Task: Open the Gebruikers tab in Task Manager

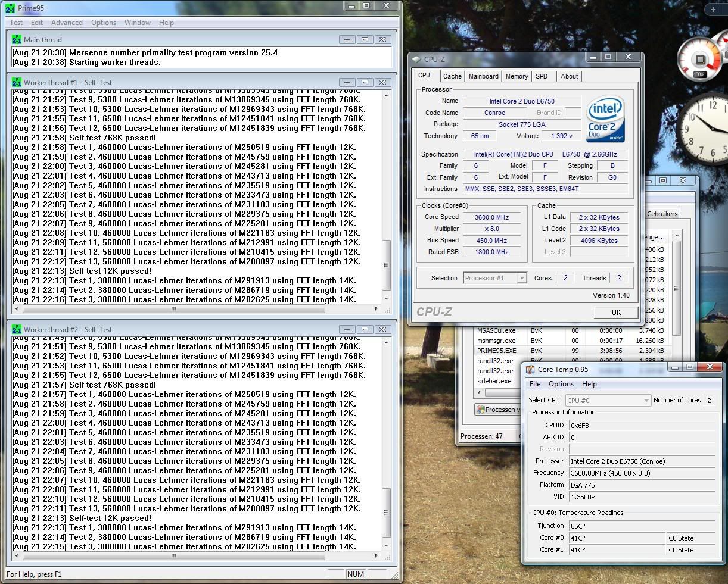Action: coord(662,214)
